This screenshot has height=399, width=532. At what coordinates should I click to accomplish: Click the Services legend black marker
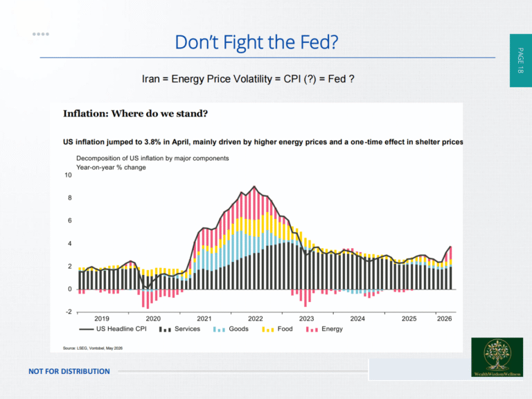coord(165,329)
